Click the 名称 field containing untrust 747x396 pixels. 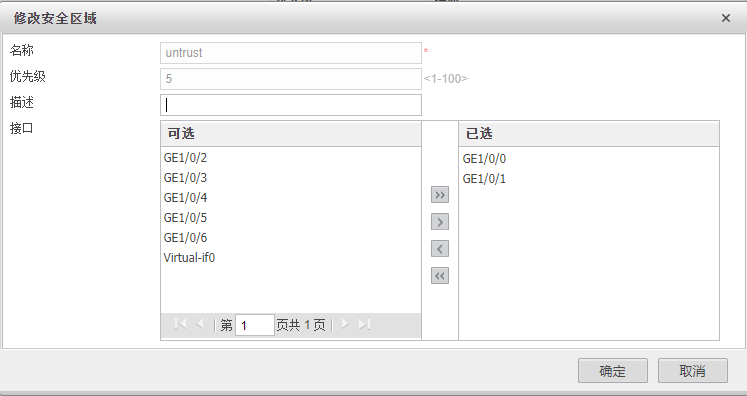[291, 53]
